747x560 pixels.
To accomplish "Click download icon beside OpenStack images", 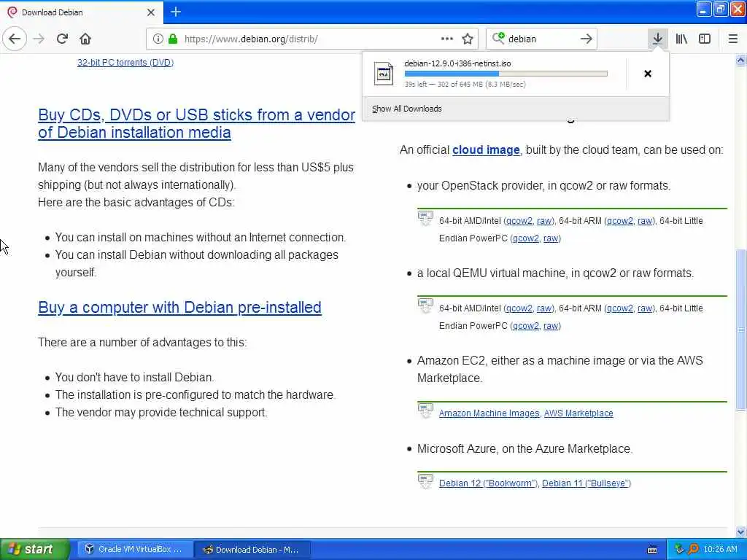I will point(425,219).
